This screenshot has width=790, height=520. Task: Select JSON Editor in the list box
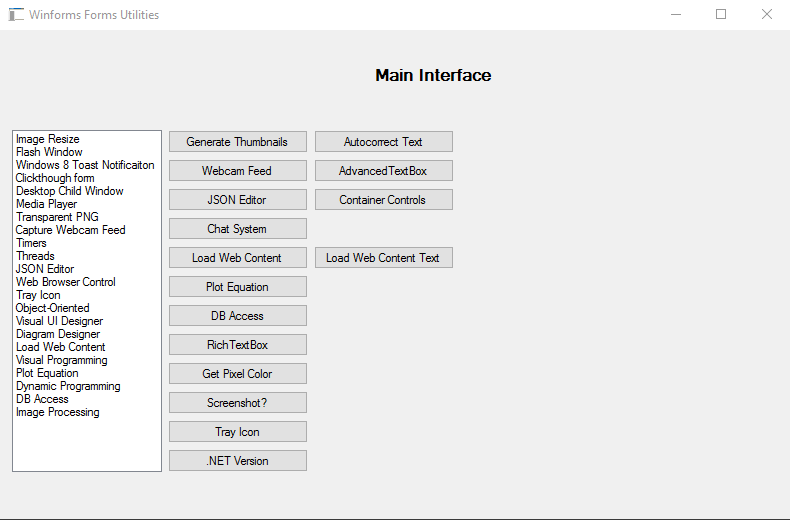coord(87,269)
